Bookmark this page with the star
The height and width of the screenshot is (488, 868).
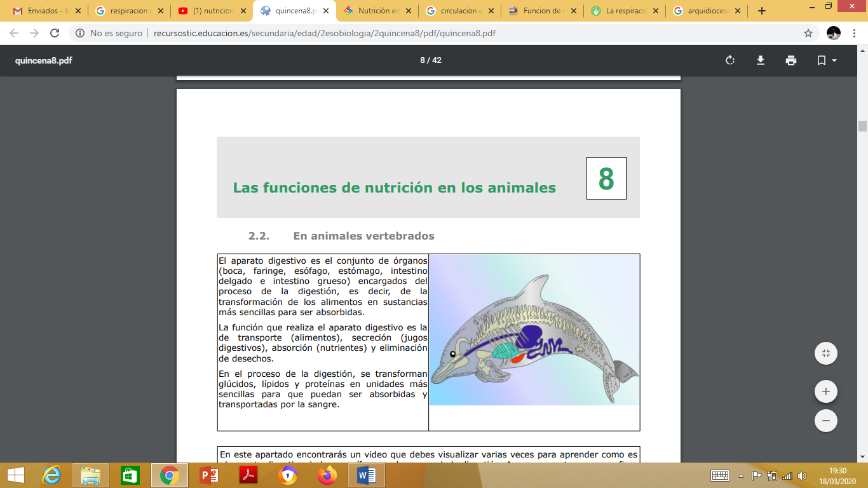click(x=808, y=33)
